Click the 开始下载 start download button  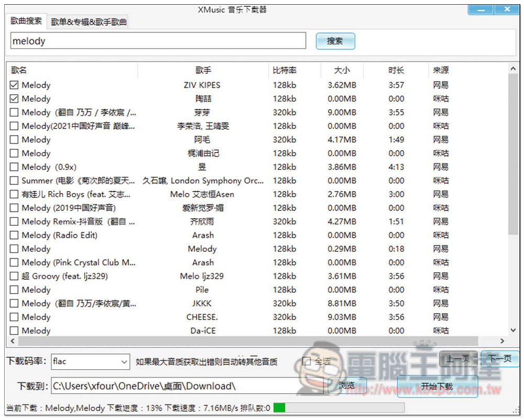coord(436,386)
